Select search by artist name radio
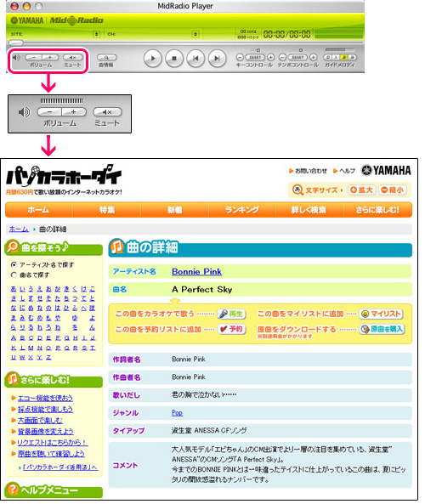Image resolution: width=425 pixels, height=504 pixels. tap(14, 265)
